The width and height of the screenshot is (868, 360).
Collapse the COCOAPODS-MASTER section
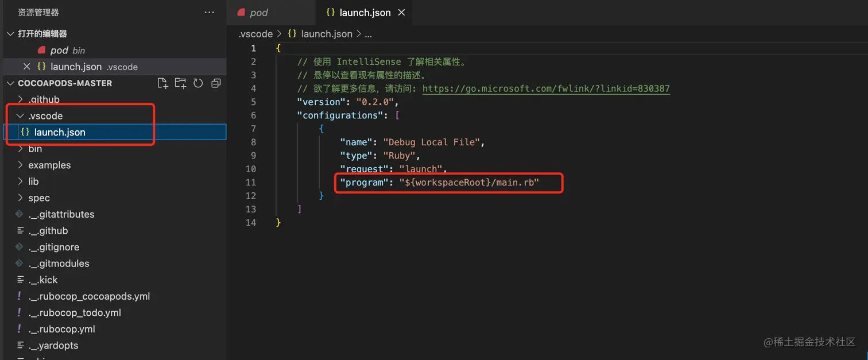click(10, 83)
